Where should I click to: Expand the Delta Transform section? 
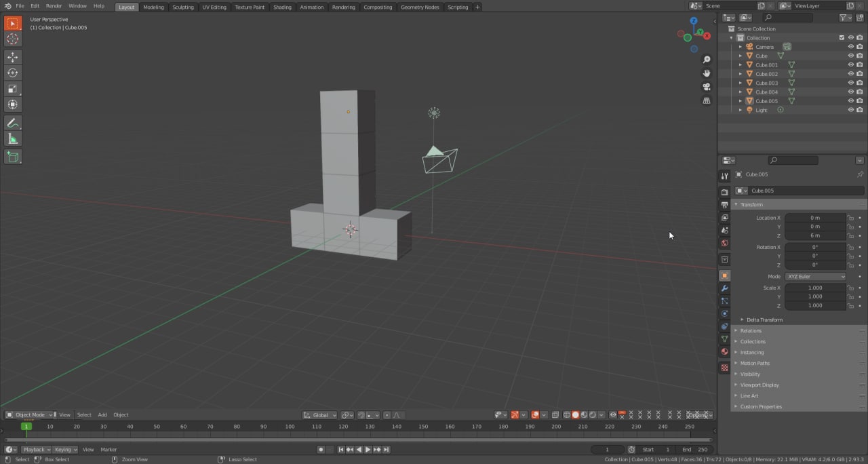pyautogui.click(x=764, y=320)
